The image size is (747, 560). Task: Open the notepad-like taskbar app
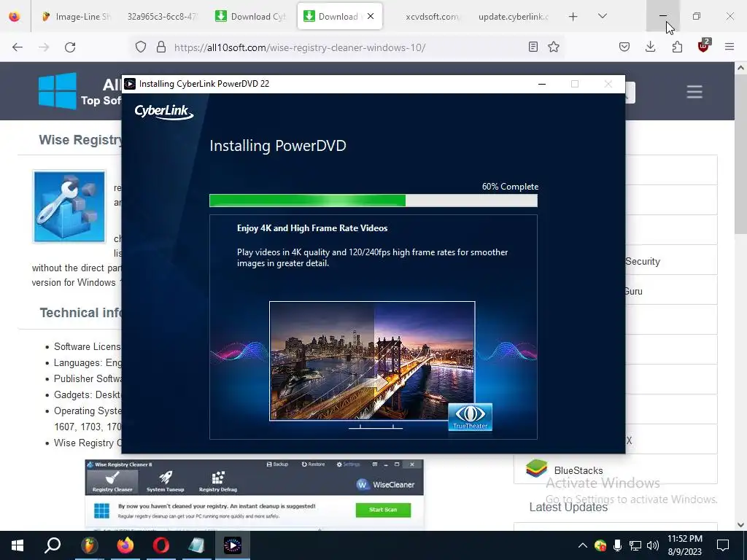[196, 545]
